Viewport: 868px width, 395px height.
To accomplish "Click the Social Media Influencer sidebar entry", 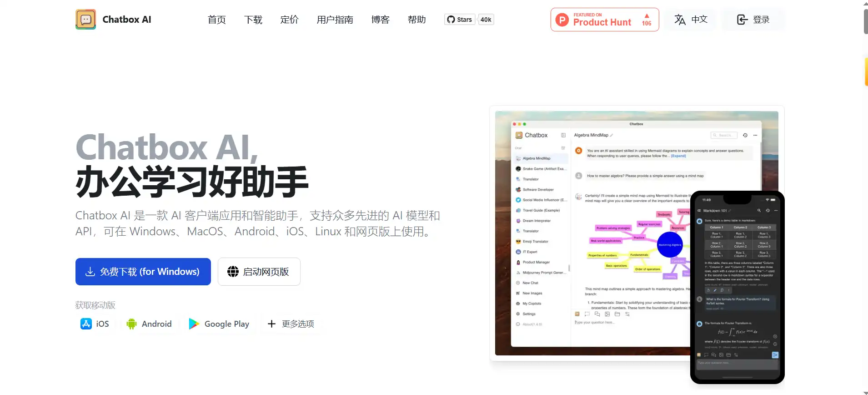I will point(541,200).
